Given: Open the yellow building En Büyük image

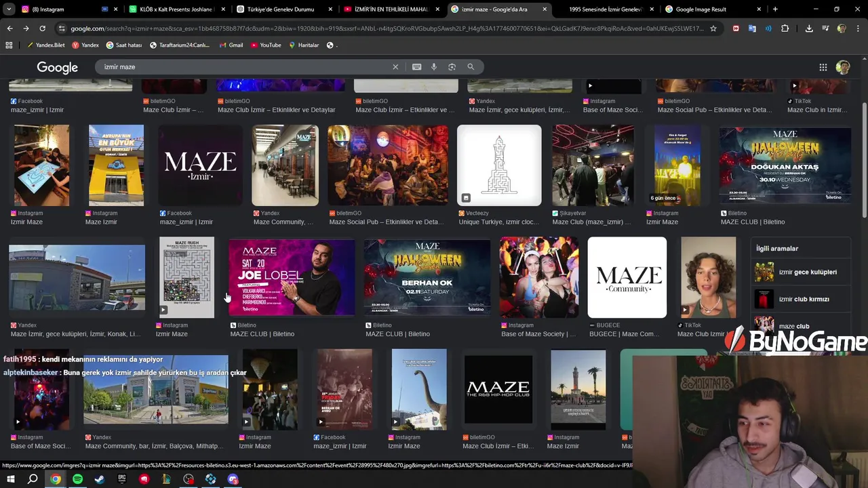Looking at the screenshot, I should point(116,165).
